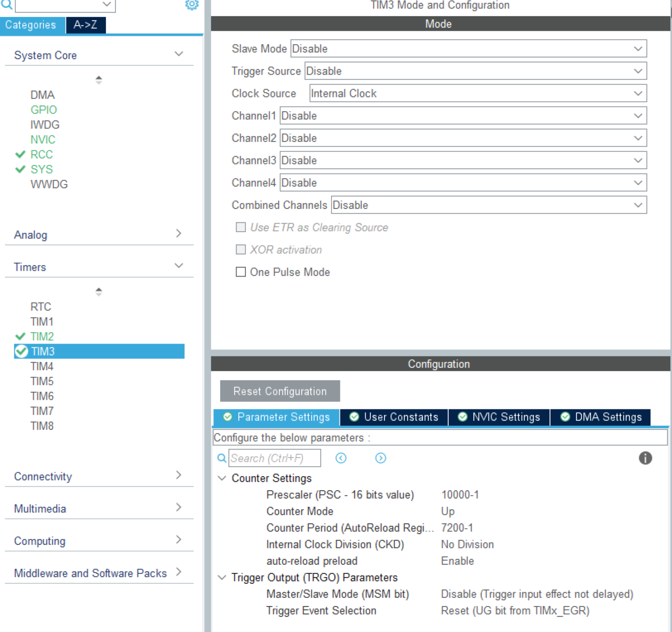Image resolution: width=672 pixels, height=632 pixels.
Task: Click the Counter Period value 7200-1
Action: tap(457, 528)
